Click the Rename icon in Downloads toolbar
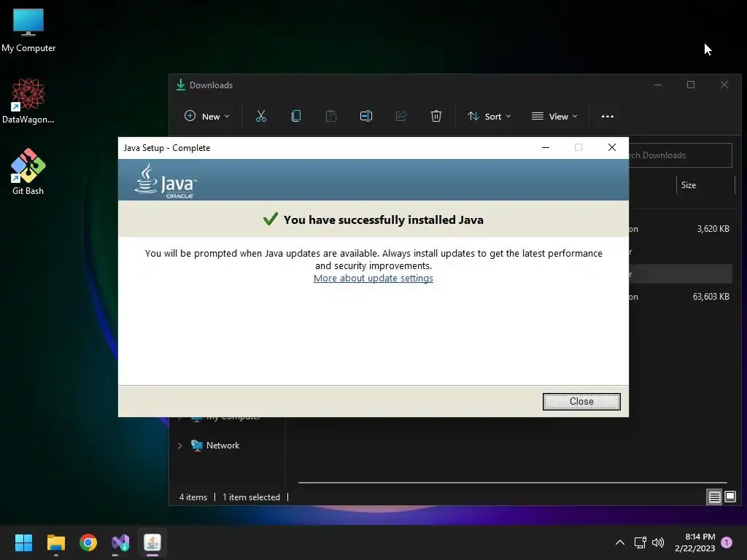The image size is (747, 560). 366,116
